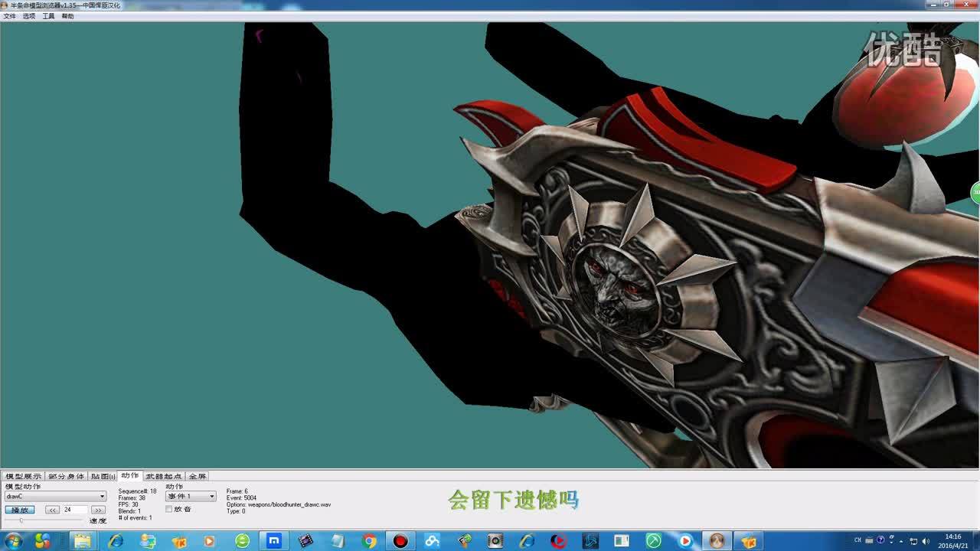Open the green hammer tool taskbar icon
Image resolution: width=980 pixels, height=551 pixels.
653,541
